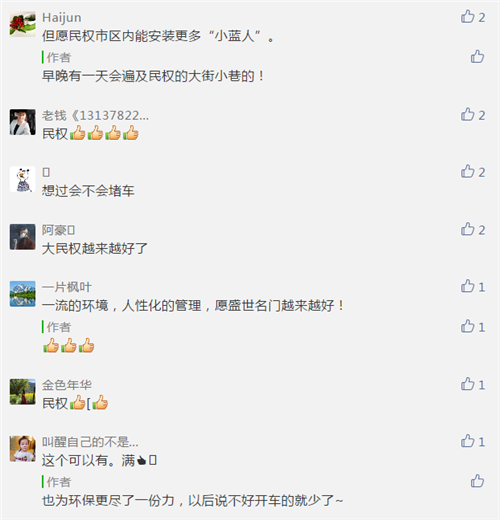This screenshot has height=520, width=500.
Task: Like the author's reply about 环保
Action: (477, 481)
